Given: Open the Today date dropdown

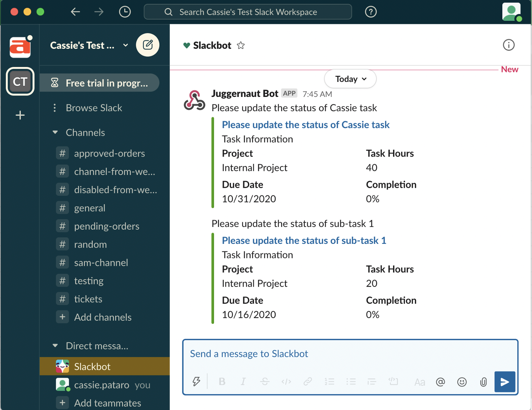Looking at the screenshot, I should point(350,79).
